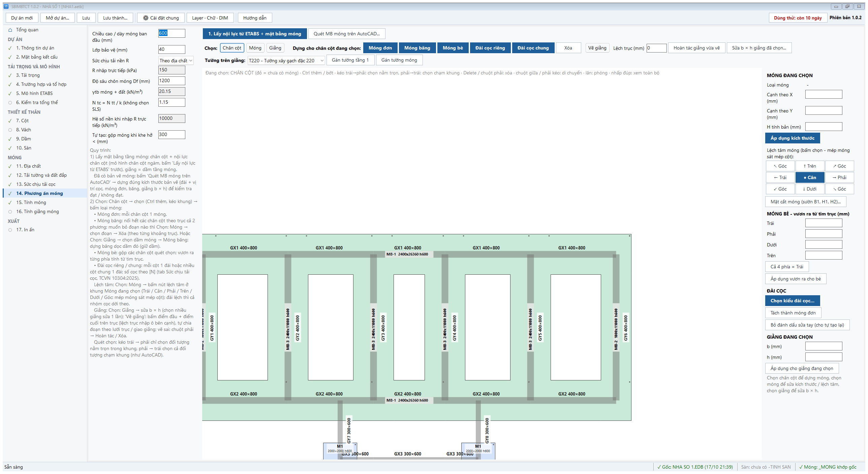Click the SBIMBTCT app icon in title bar
868x474 pixels.
[x=6, y=6]
